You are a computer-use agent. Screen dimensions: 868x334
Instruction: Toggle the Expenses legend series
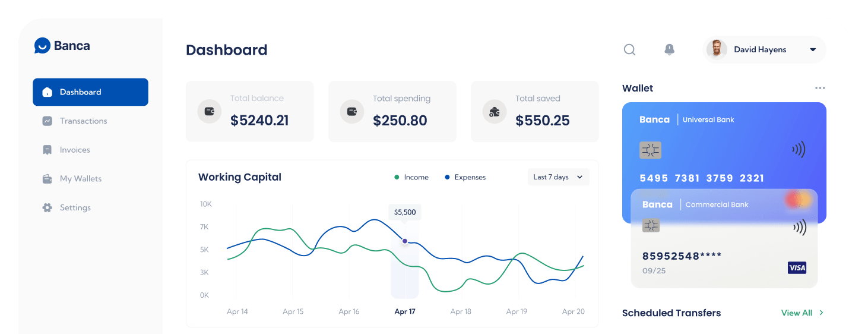click(465, 177)
